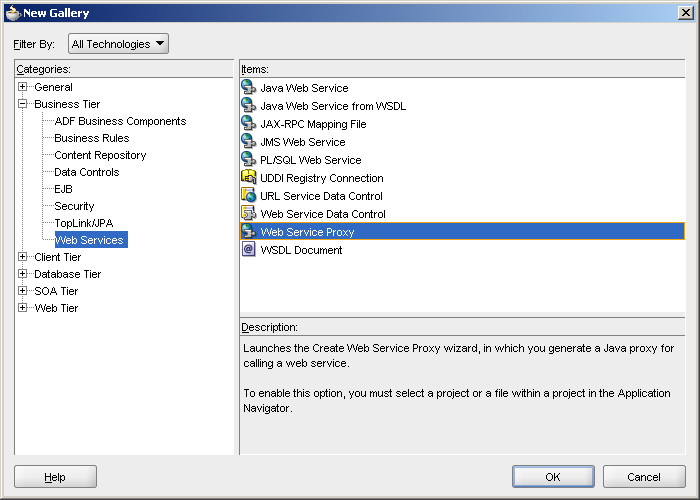The width and height of the screenshot is (700, 500).
Task: Click the URL Service Data Control icon
Action: [249, 195]
